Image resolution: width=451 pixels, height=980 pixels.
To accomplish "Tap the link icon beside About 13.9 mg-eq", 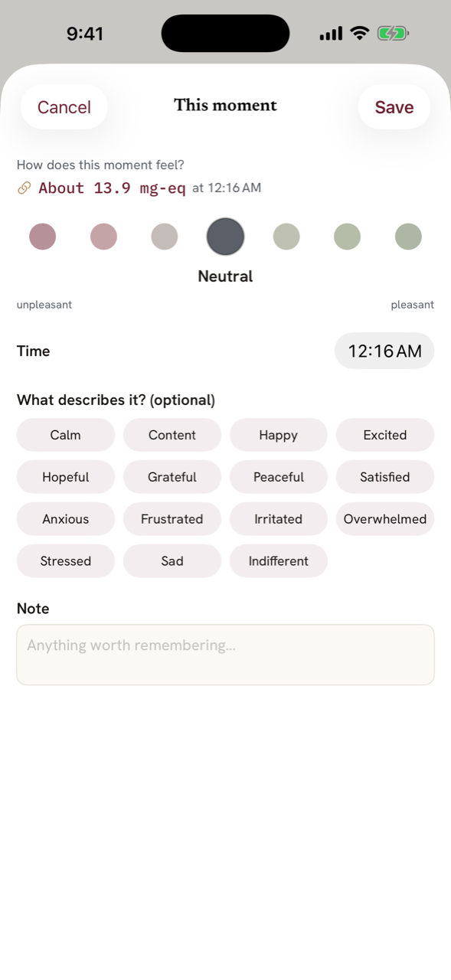I will (25, 188).
